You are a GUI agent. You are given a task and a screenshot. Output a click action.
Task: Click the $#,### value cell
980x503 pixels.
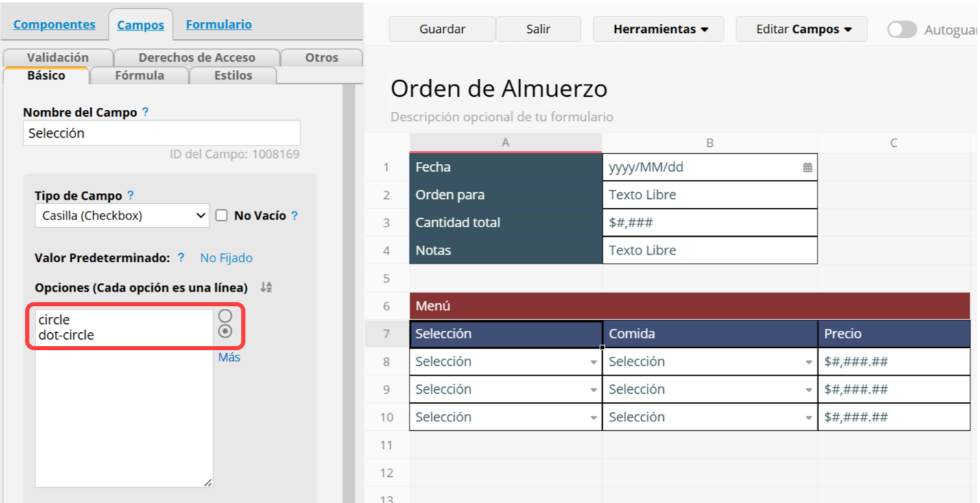click(710, 222)
